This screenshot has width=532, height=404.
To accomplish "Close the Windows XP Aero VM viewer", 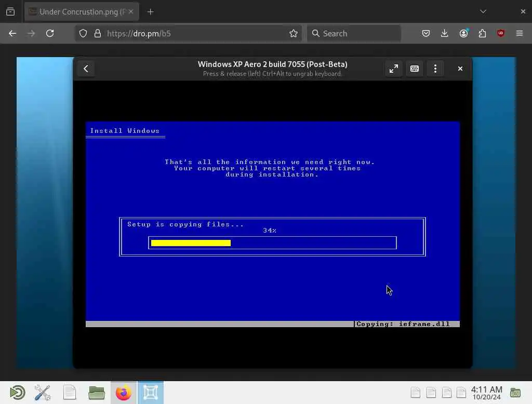I will [460, 69].
